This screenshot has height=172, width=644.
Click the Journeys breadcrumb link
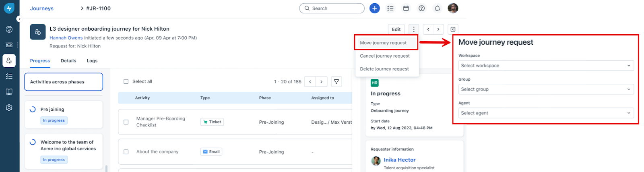(42, 8)
